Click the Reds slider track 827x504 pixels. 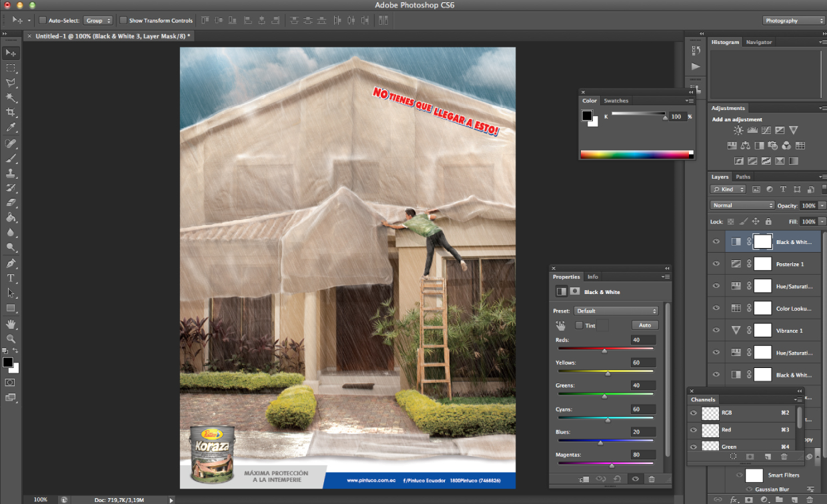point(606,349)
